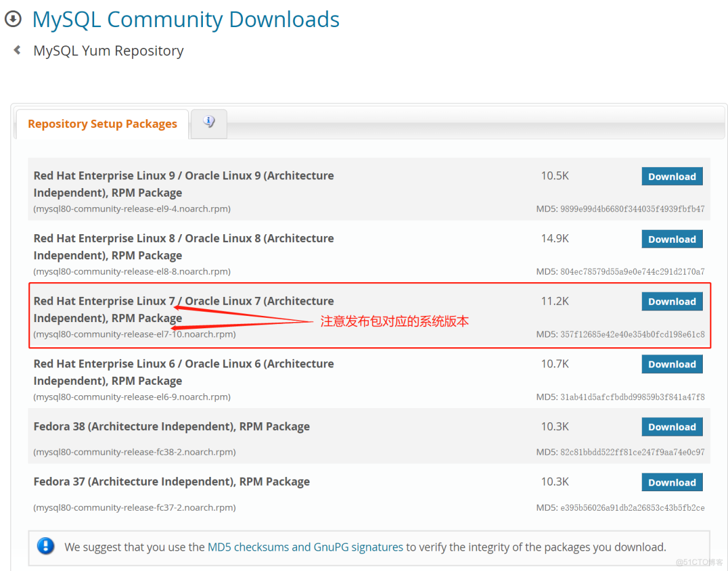The width and height of the screenshot is (728, 571).
Task: Download the Red Hat Enterprise Linux 8 RPM package
Action: point(672,239)
